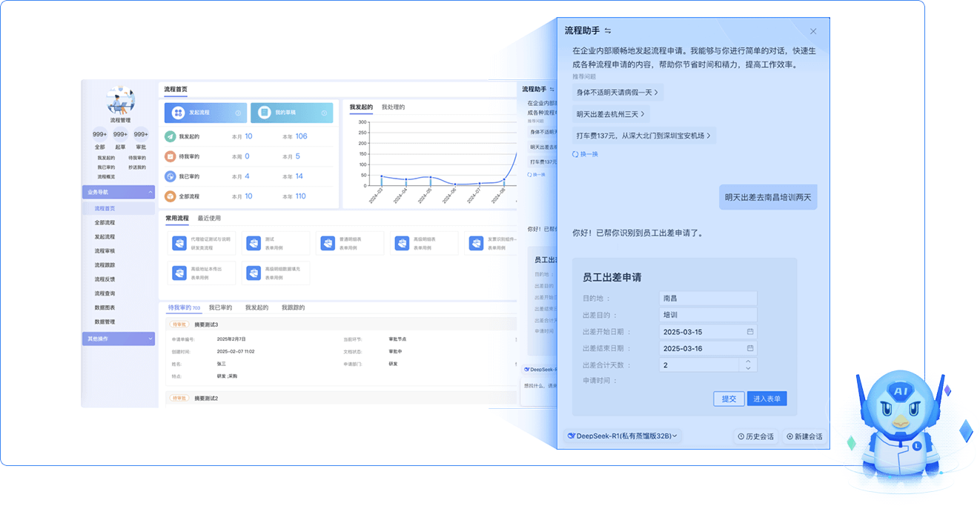Open calendar icon for 出差开始日期

tap(750, 332)
